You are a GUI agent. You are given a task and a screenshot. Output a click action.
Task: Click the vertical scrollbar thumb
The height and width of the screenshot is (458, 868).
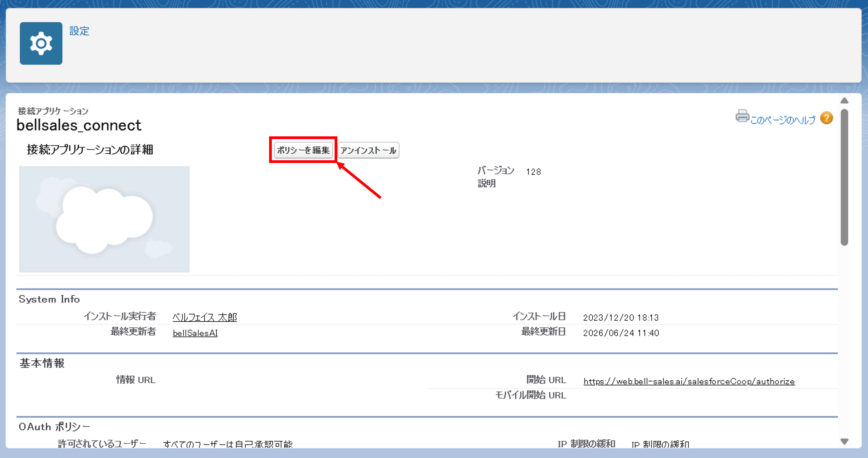coord(844,177)
